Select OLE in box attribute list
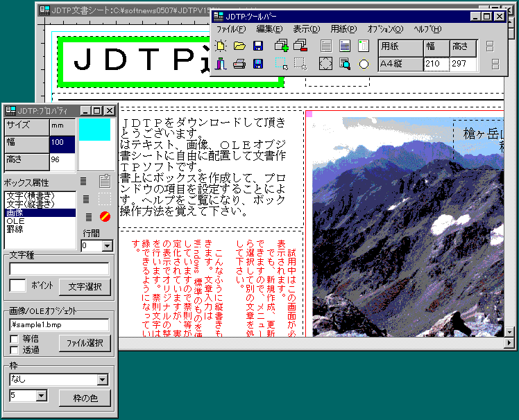 click(40, 221)
